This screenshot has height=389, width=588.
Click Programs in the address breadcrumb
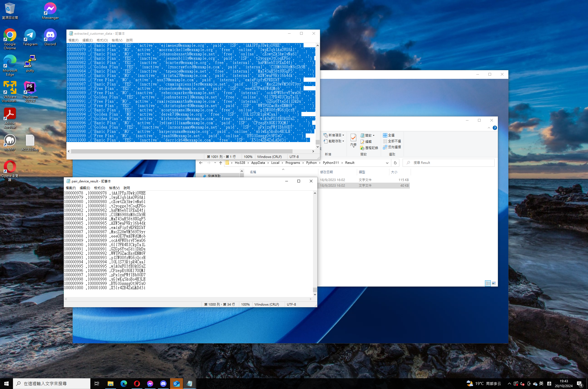293,163
